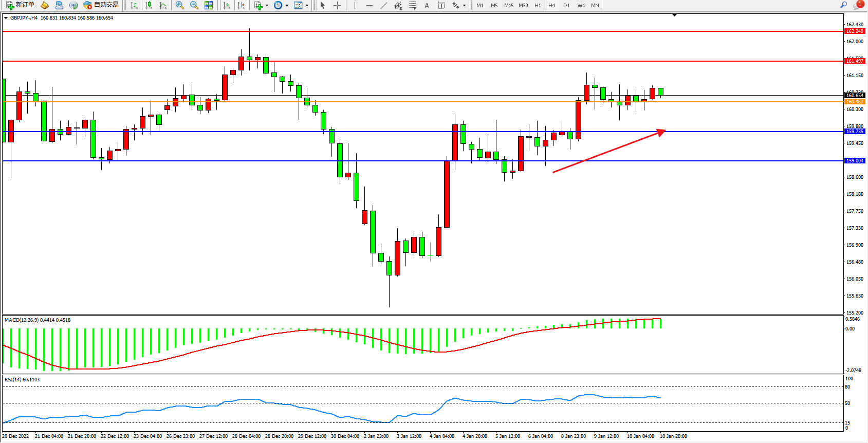This screenshot has width=868, height=443.
Task: Open the search magnifier at top right
Action: point(843,5)
